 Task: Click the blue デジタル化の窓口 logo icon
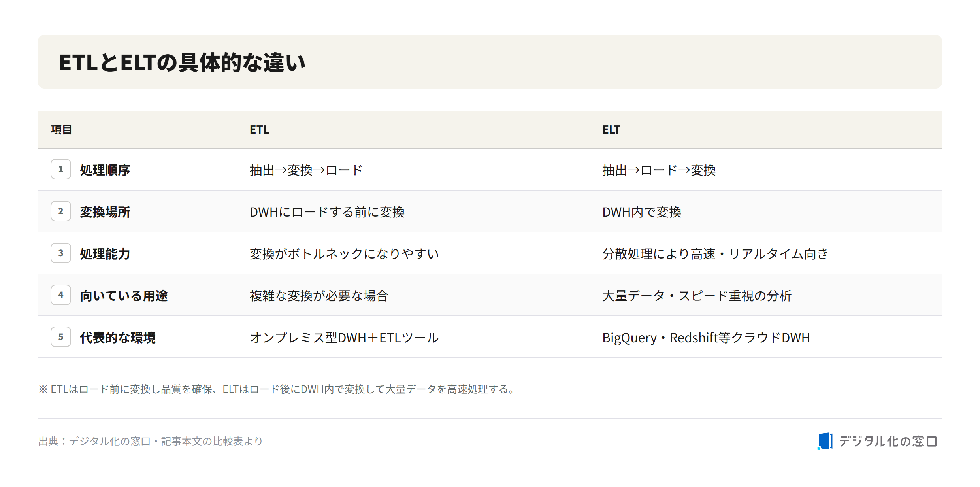point(825,441)
